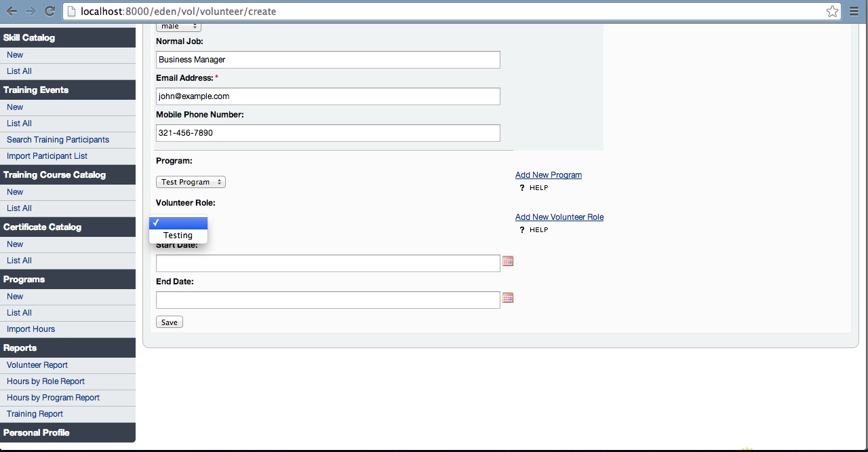Reload the page with the refresh icon
The height and width of the screenshot is (452, 868).
[50, 12]
